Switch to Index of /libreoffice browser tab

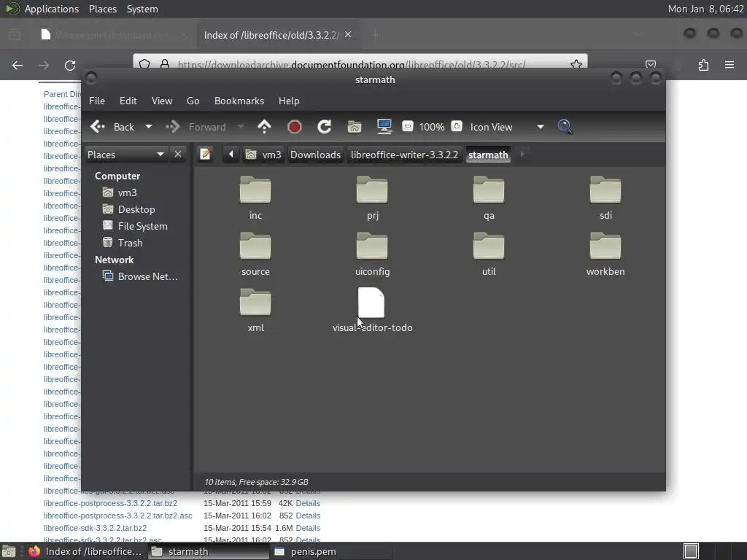pos(277,35)
